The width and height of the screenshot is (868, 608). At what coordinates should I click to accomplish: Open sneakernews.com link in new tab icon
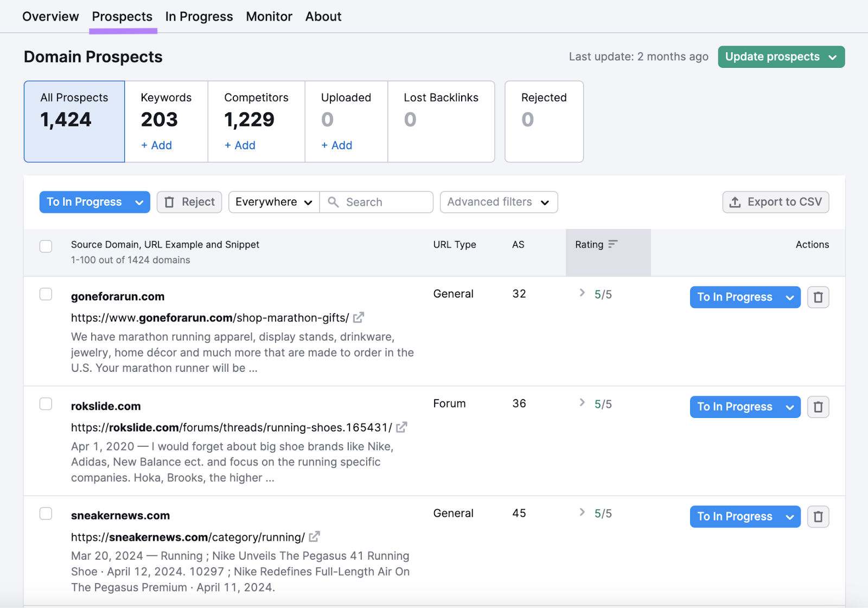[314, 537]
